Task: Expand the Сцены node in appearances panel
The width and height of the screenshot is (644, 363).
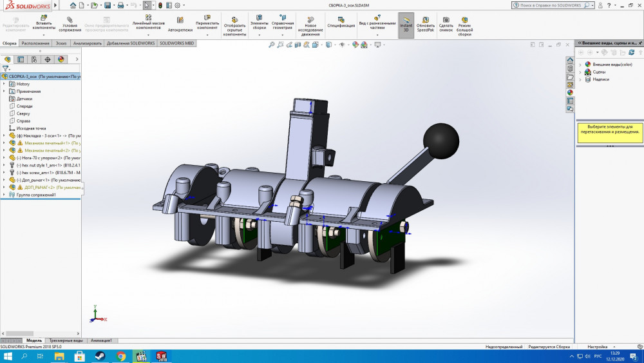Action: (x=580, y=72)
